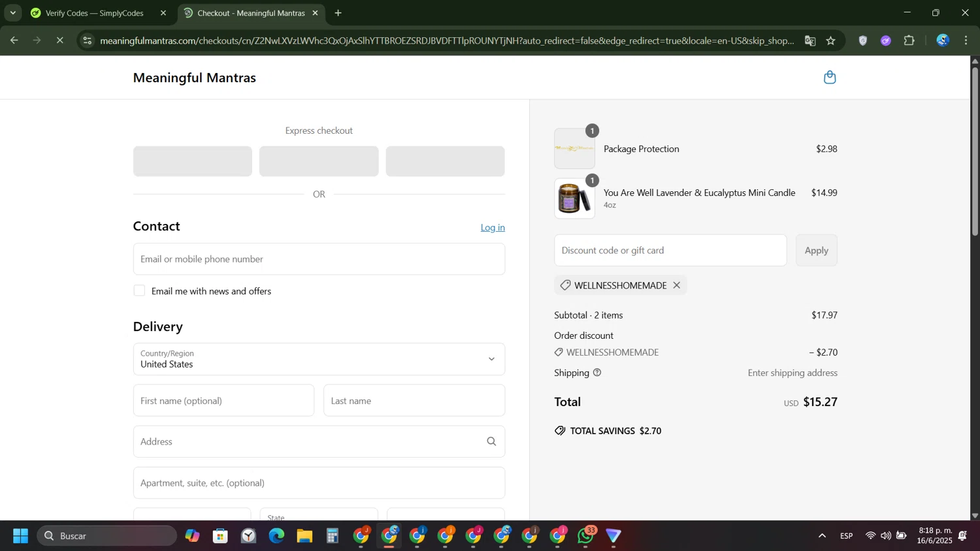Viewport: 980px width, 551px height.
Task: Stop loading the page
Action: 59,40
